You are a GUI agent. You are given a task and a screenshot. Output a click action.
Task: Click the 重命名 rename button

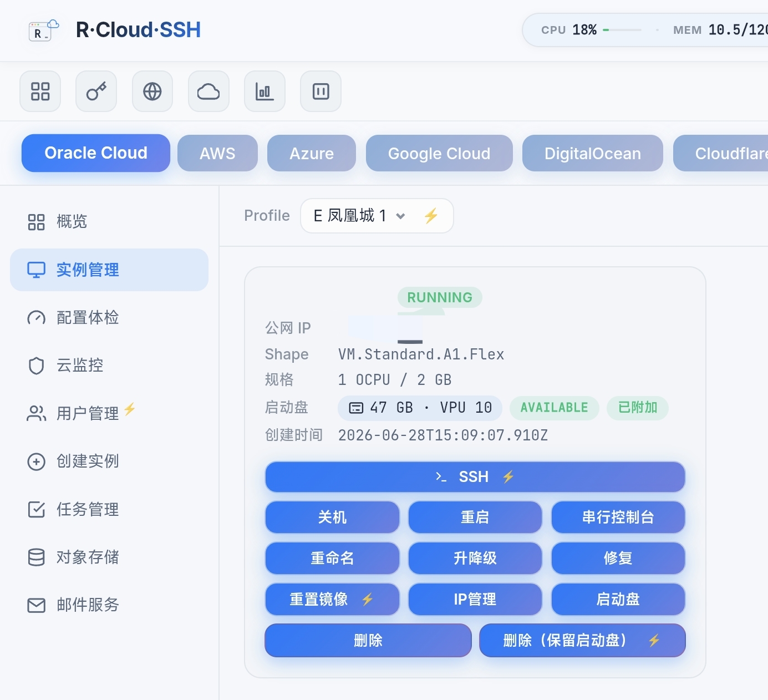click(x=332, y=559)
